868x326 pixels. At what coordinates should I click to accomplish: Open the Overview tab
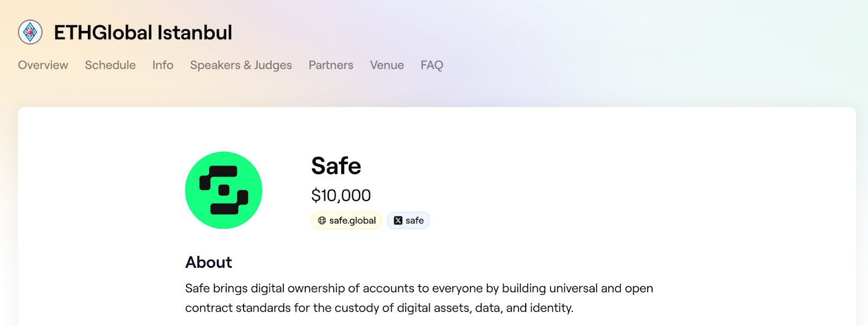(x=43, y=65)
